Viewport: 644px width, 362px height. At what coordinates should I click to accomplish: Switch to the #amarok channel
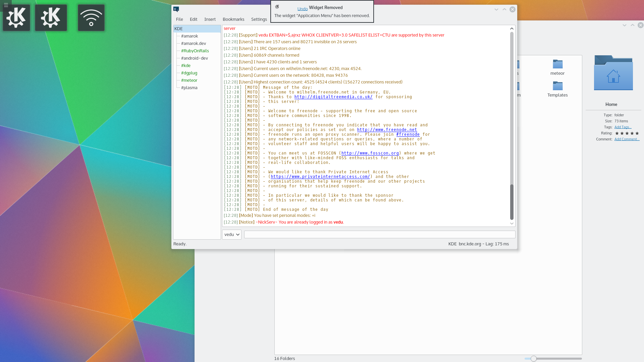pyautogui.click(x=190, y=36)
